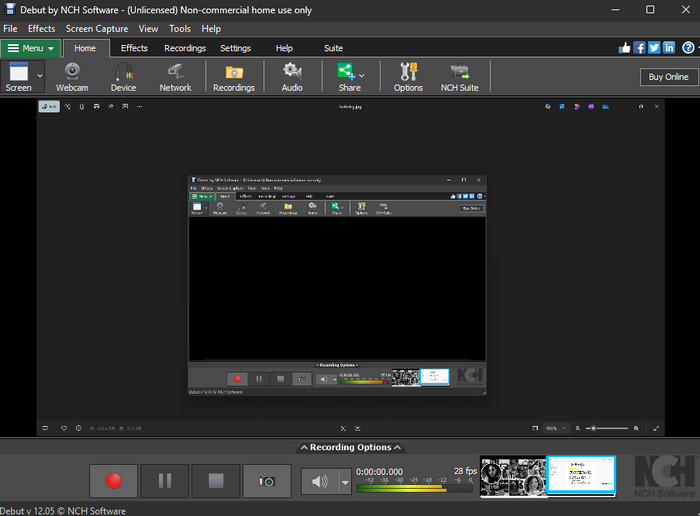Click the fullscreen arrows icon in Photos preview
700x516 pixels.
[x=656, y=429]
